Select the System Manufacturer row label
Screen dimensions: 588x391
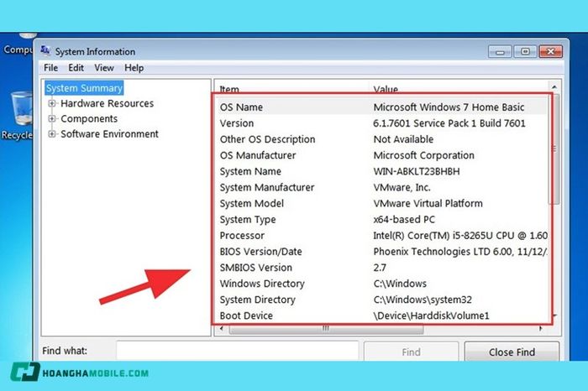click(x=267, y=187)
